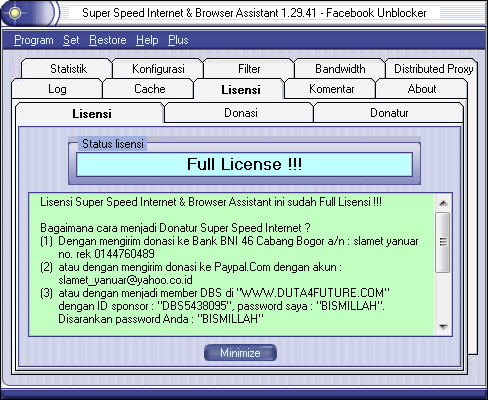Image resolution: width=488 pixels, height=400 pixels.
Task: Switch to the Cache tab
Action: [x=149, y=89]
